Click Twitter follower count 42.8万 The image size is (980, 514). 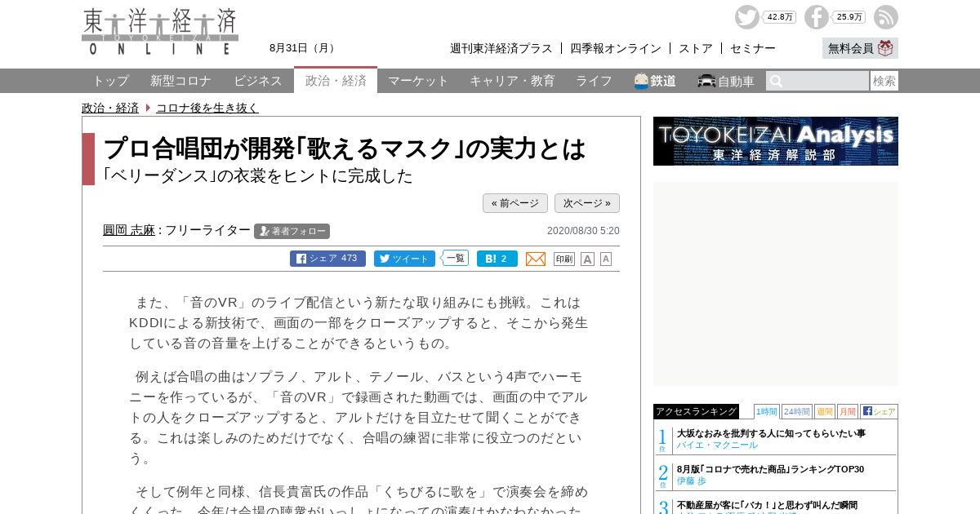tap(780, 17)
